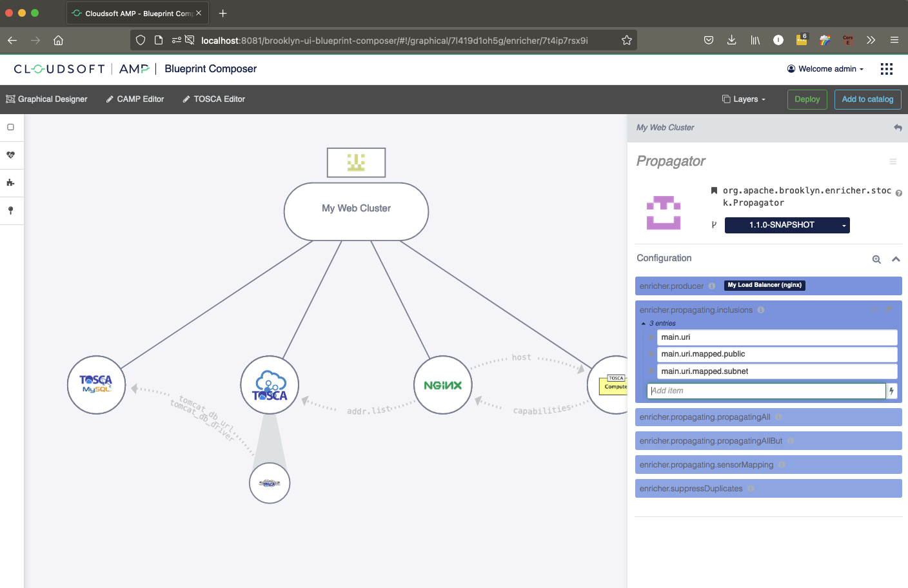Open the apps grid launcher icon
908x588 pixels.
coord(887,69)
